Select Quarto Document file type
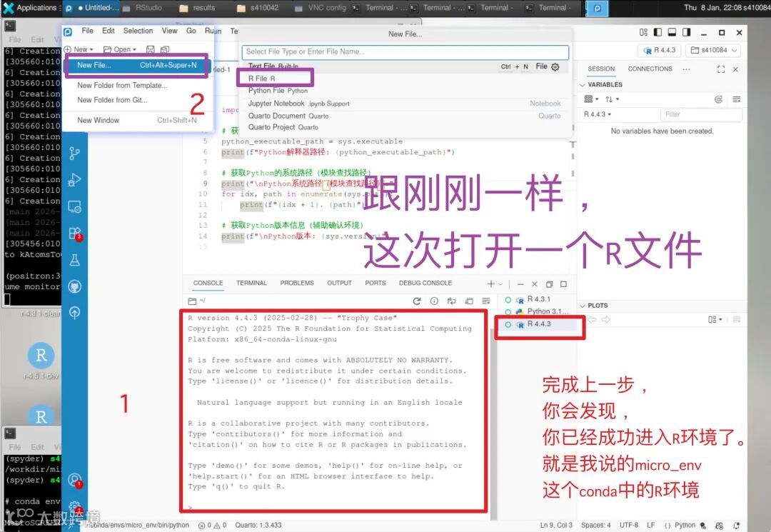The height and width of the screenshot is (532, 771). click(405, 116)
